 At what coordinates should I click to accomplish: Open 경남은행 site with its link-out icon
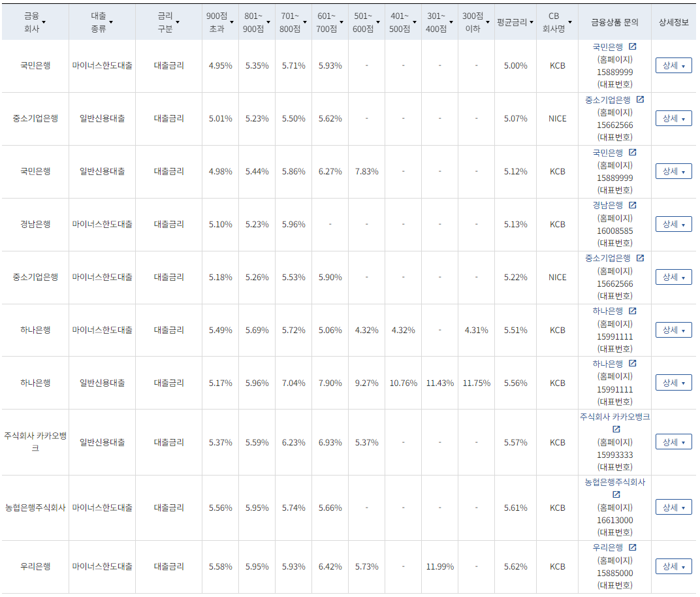631,204
